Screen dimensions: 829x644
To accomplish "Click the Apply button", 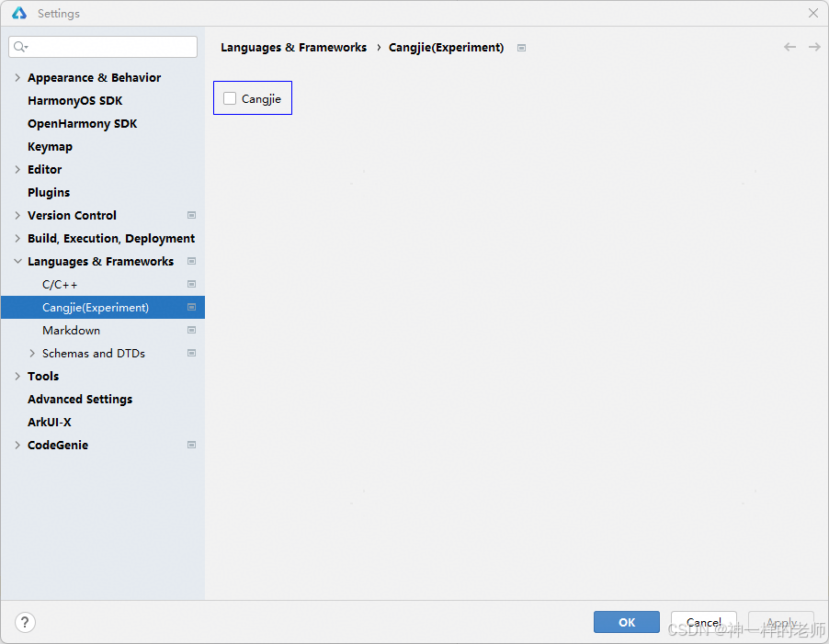I will coord(781,622).
